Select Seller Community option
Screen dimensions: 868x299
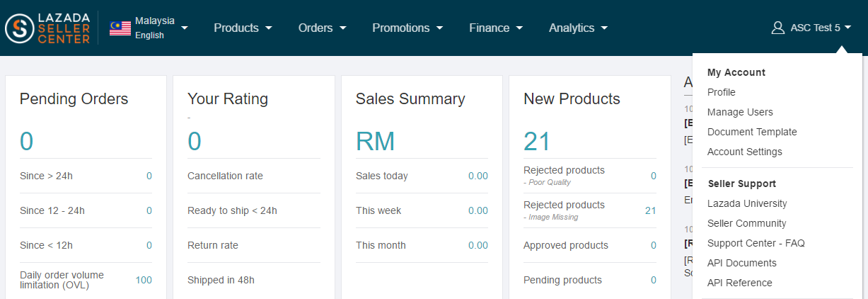click(746, 223)
